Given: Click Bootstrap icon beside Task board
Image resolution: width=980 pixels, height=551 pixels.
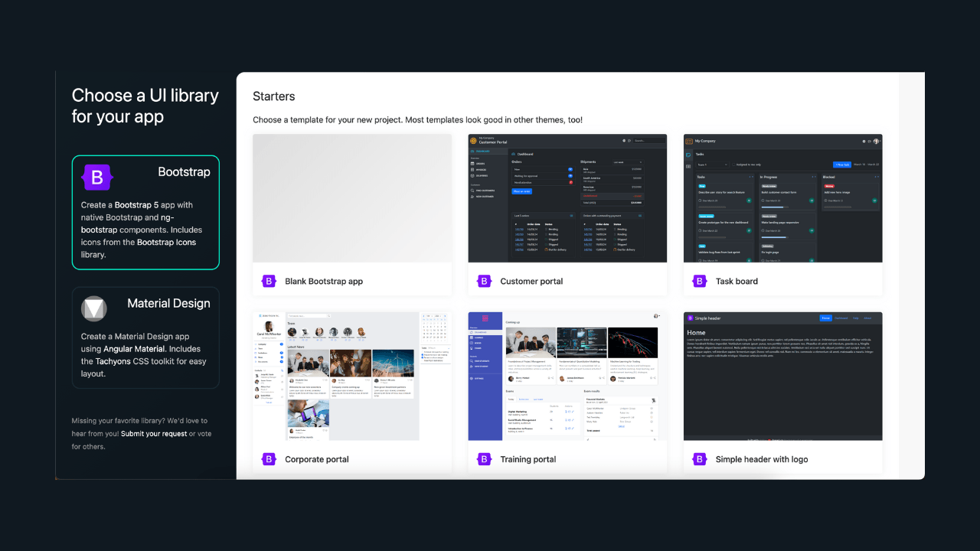Looking at the screenshot, I should click(x=700, y=281).
